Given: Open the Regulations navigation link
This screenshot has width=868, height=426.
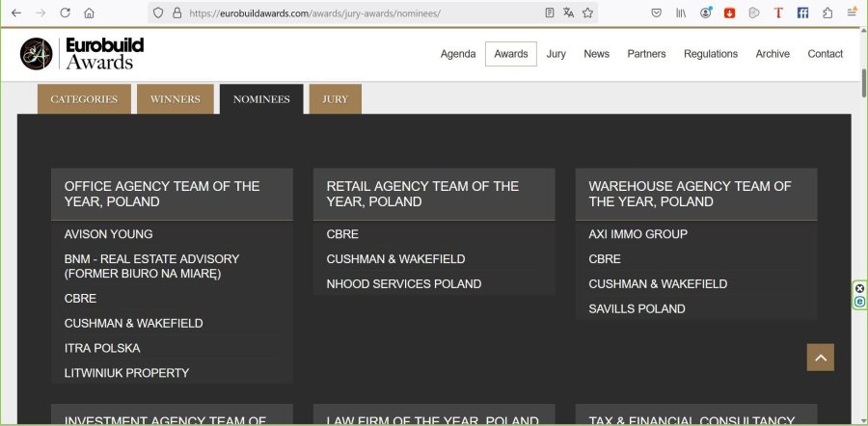Looking at the screenshot, I should point(711,54).
